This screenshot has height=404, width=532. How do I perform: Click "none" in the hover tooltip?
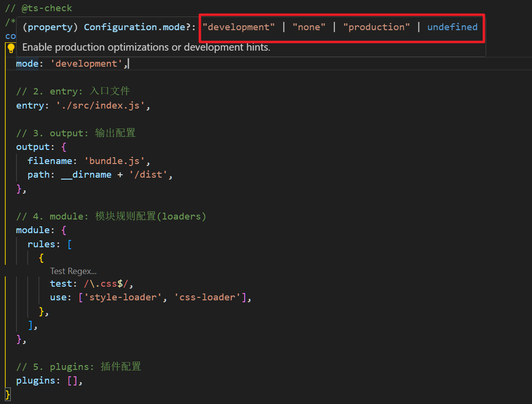point(309,27)
